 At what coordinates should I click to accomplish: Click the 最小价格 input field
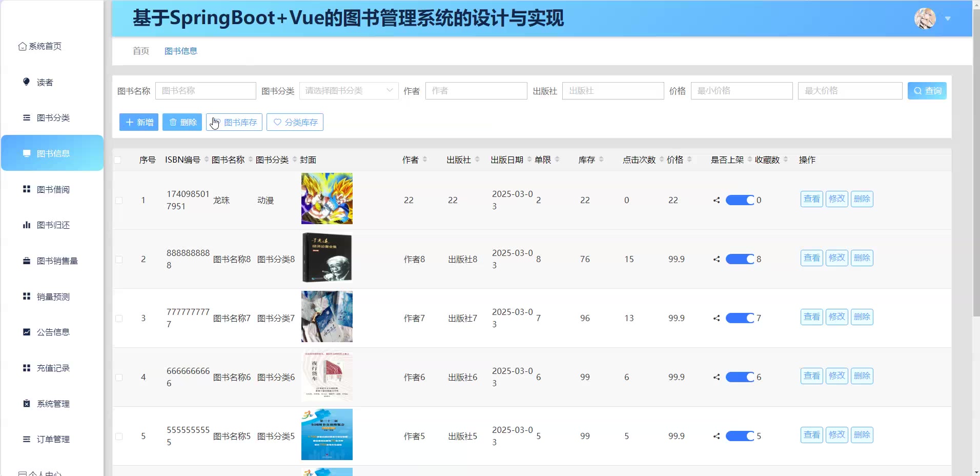point(742,91)
